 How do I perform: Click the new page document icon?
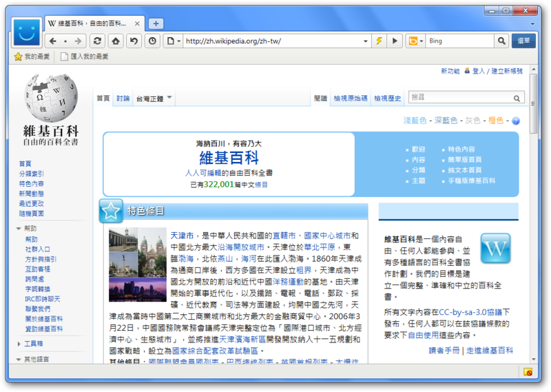click(170, 41)
